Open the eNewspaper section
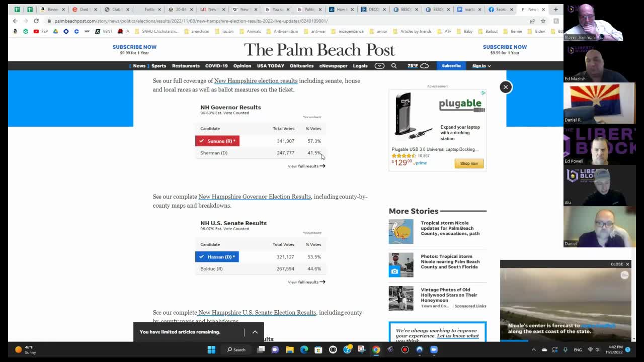 [x=333, y=66]
